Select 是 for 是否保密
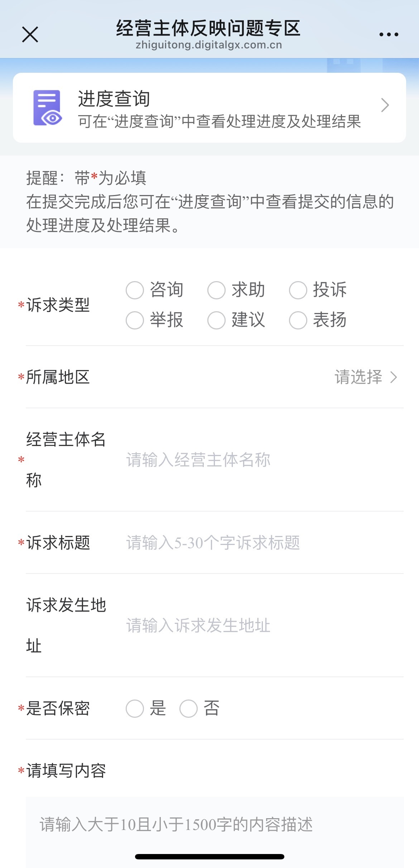This screenshot has height=868, width=419. coord(135,709)
